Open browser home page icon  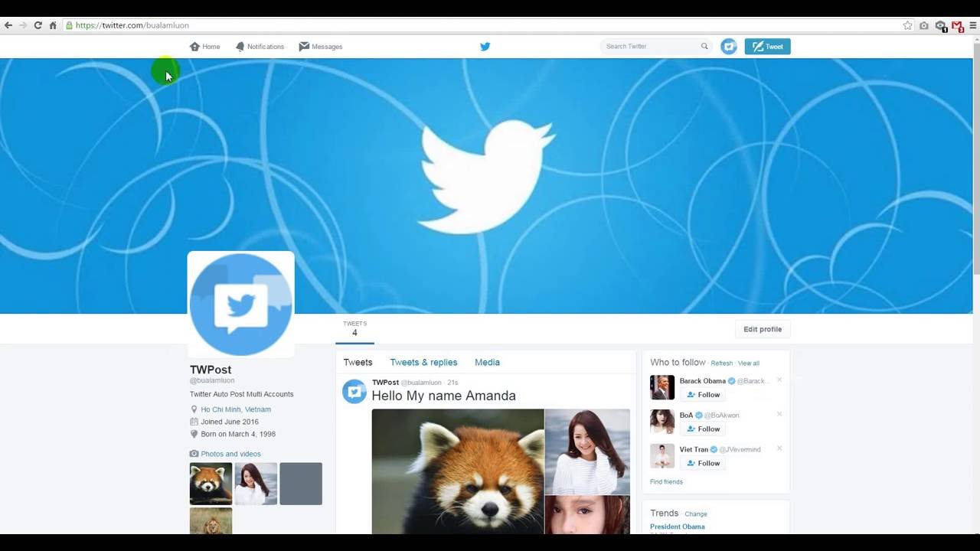click(x=53, y=25)
